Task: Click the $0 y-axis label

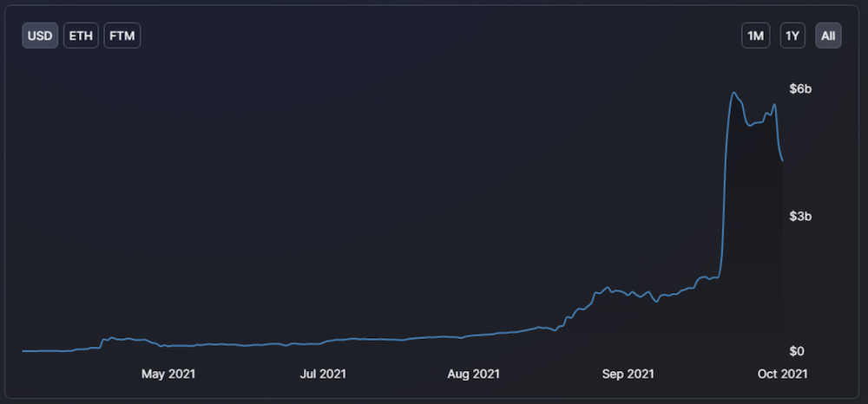Action: (797, 351)
